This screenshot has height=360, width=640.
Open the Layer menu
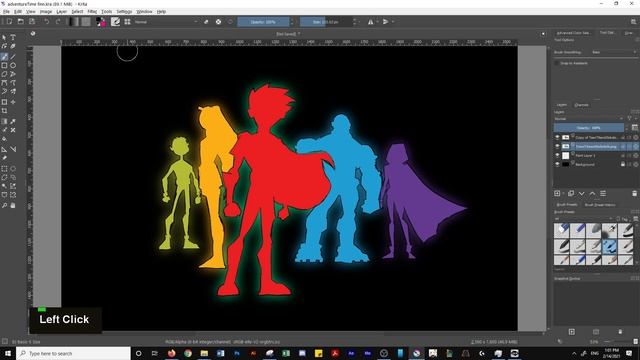click(x=62, y=11)
